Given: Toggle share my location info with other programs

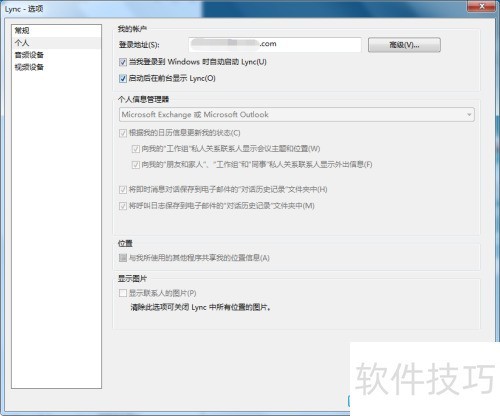Looking at the screenshot, I should tap(123, 258).
